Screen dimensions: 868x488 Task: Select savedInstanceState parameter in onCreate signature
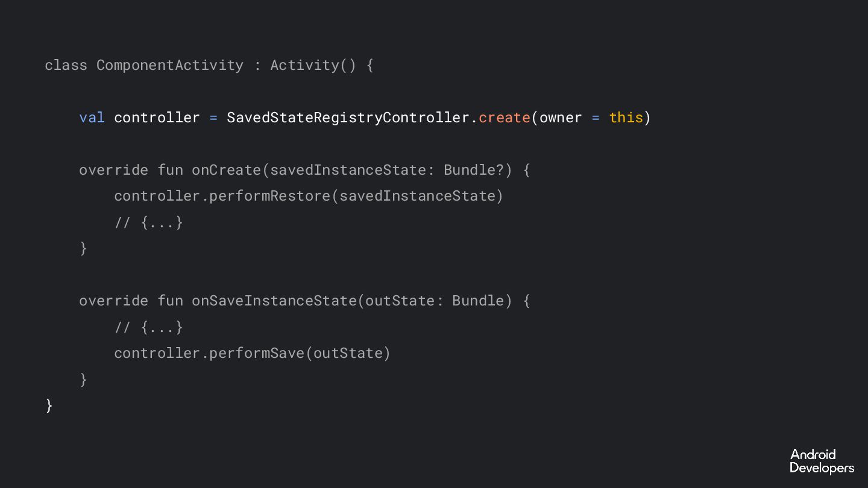pos(348,170)
